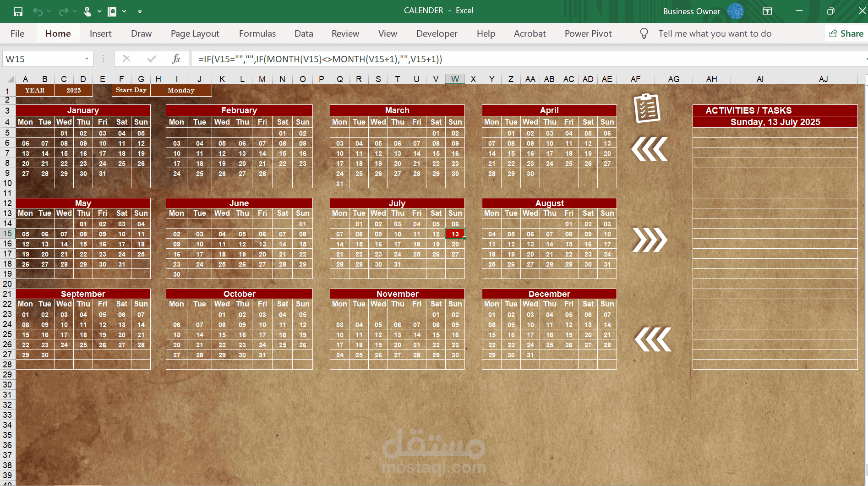
Task: Expand the Redo history dropdown arrow
Action: click(x=75, y=11)
